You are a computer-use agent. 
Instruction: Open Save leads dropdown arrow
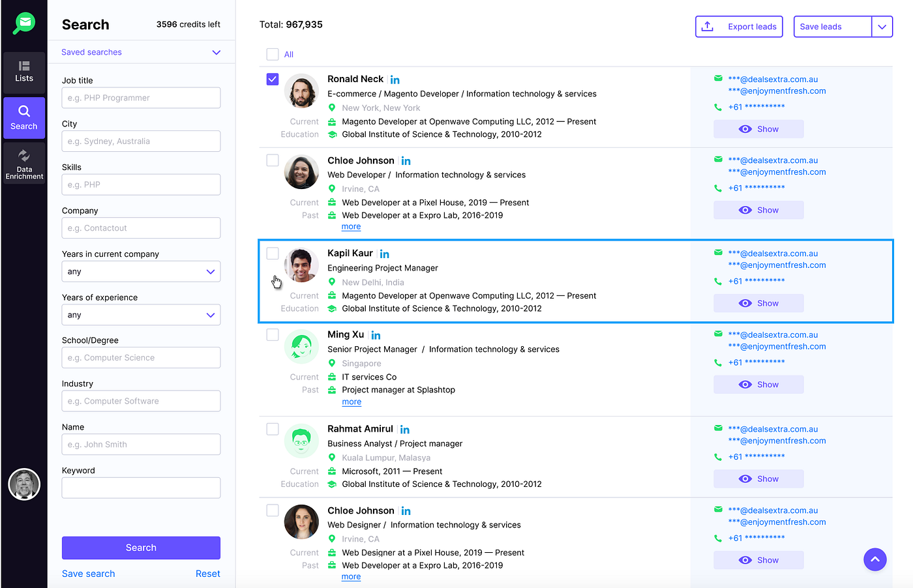pyautogui.click(x=882, y=27)
